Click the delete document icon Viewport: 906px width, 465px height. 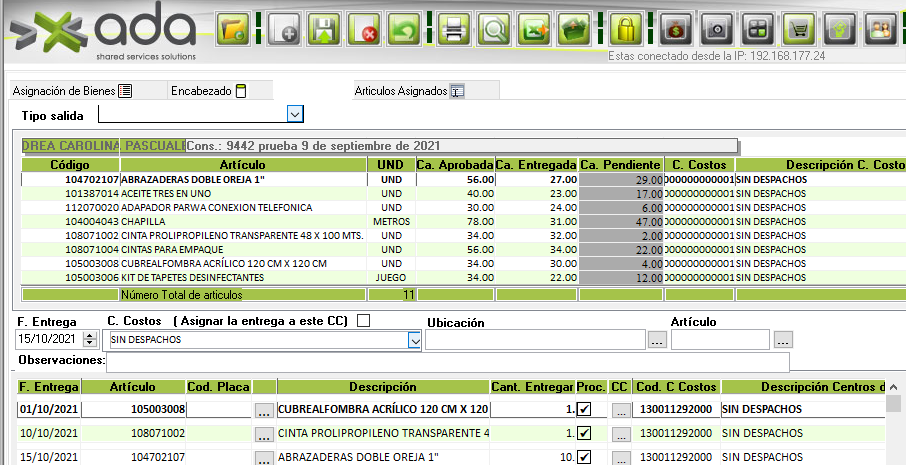[x=365, y=28]
